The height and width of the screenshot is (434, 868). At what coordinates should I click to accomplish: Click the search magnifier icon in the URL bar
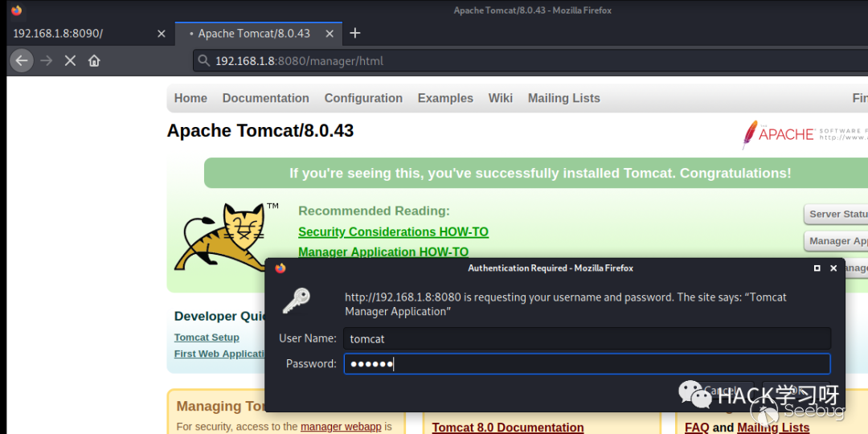click(203, 61)
